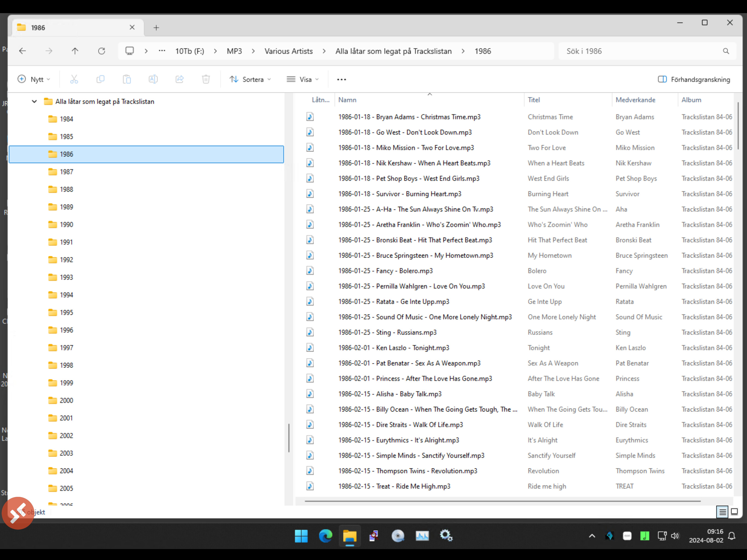Switch to large thumbnails view
747x560 pixels.
(734, 512)
